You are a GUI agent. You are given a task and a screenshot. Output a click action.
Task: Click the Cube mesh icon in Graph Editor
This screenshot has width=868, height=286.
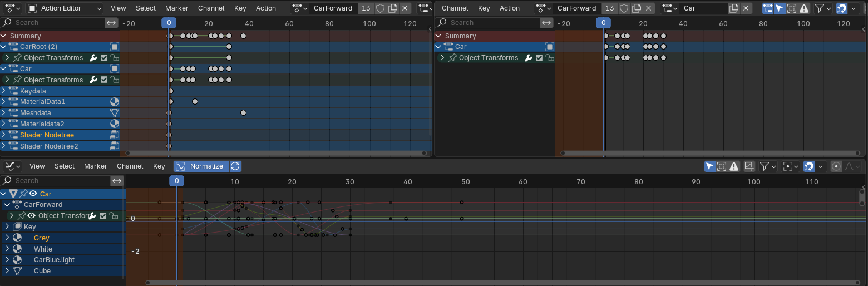pos(17,271)
